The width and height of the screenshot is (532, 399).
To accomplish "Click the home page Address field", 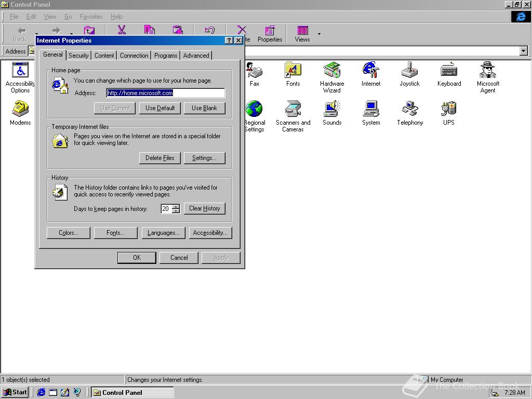I will (x=165, y=93).
